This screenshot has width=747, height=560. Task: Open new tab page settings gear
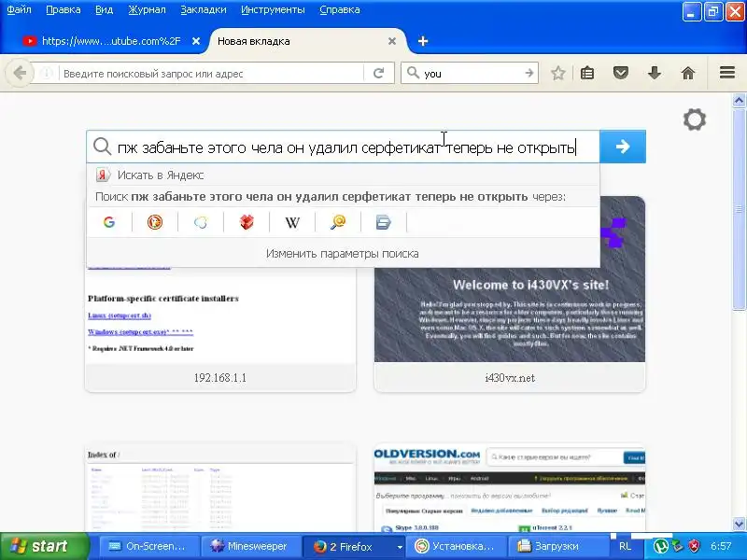694,119
